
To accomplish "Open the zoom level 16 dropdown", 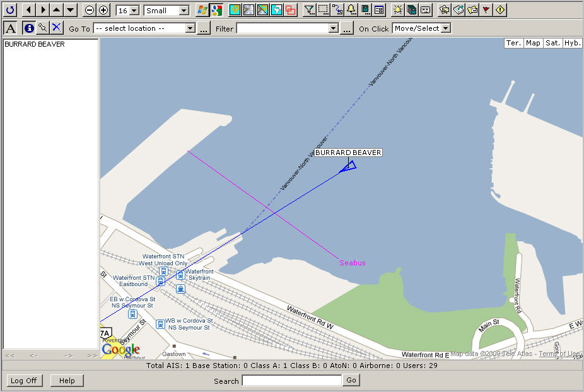I will pos(128,11).
